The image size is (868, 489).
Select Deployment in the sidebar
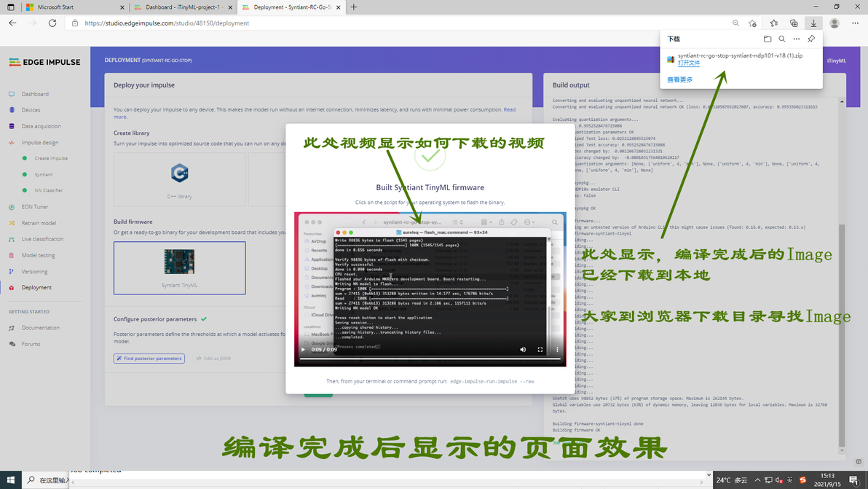36,287
